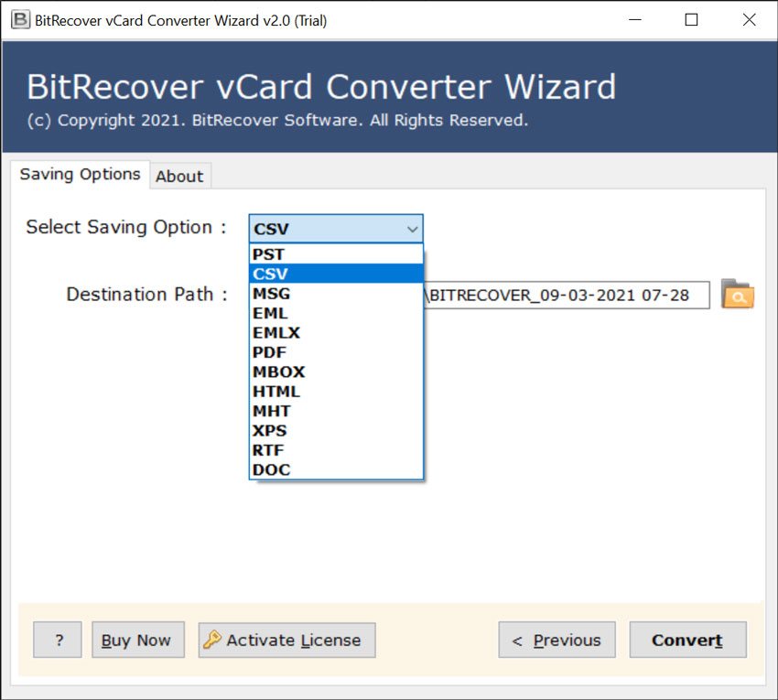Switch to the Saving Options tab
This screenshot has width=778, height=700.
(80, 175)
